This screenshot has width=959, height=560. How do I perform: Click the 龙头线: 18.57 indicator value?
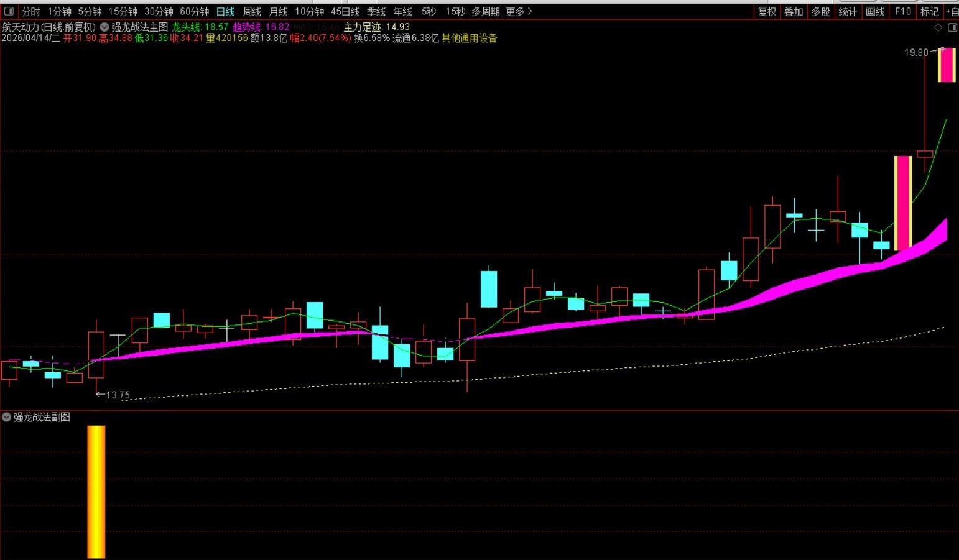point(200,27)
